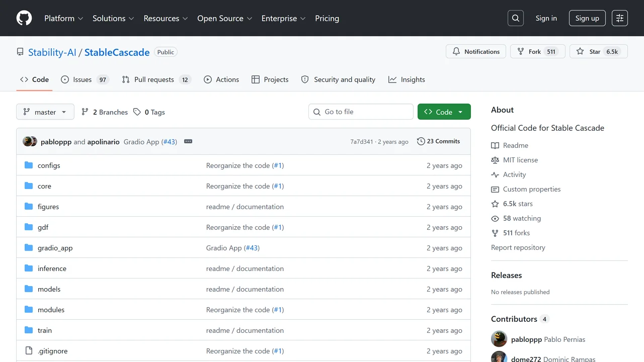The height and width of the screenshot is (362, 644).
Task: Expand the Solutions menu
Action: click(113, 18)
